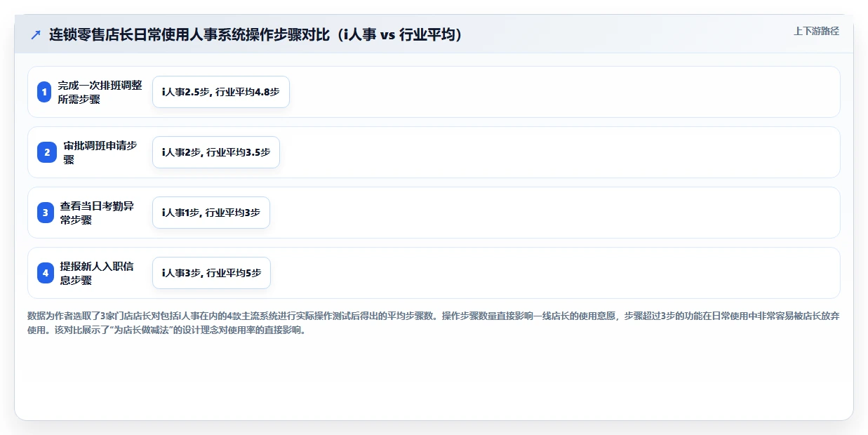Screen dimensions: 868x435
Task: Click the arrow icon beside the title
Action: (36, 35)
